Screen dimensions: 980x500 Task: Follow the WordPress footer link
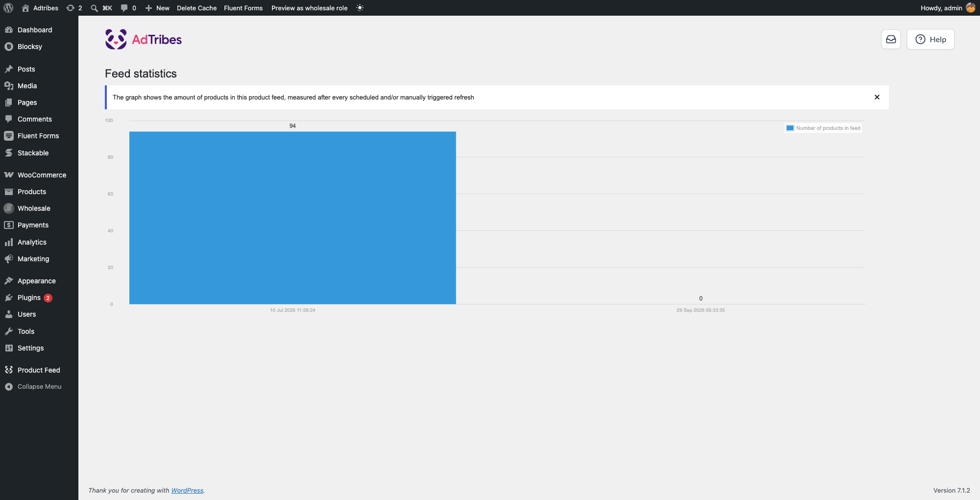[x=187, y=490]
